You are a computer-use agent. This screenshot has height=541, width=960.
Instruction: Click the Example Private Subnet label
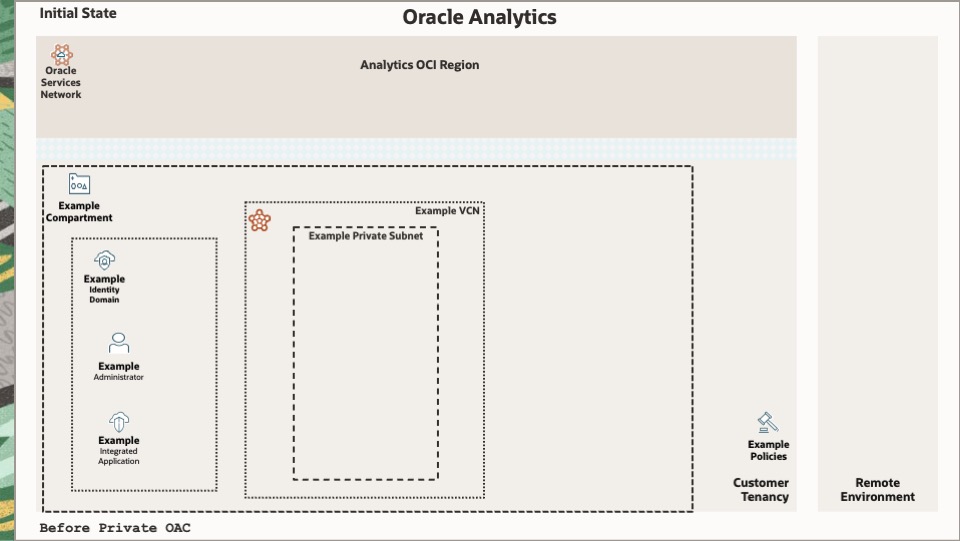(365, 236)
